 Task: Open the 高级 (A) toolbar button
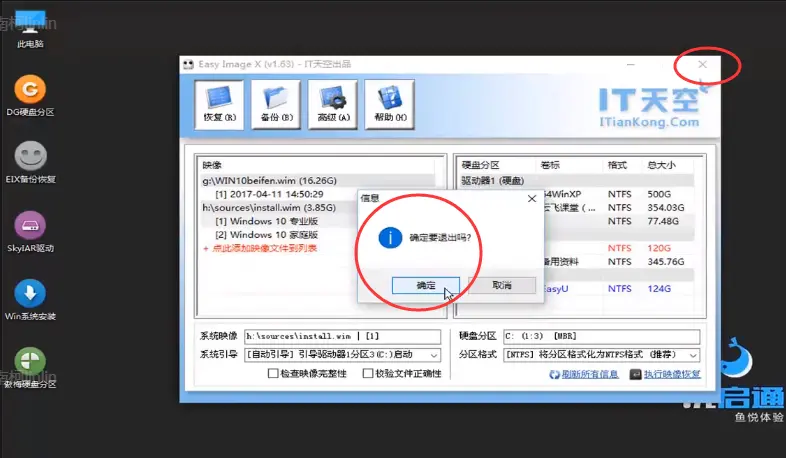click(333, 105)
